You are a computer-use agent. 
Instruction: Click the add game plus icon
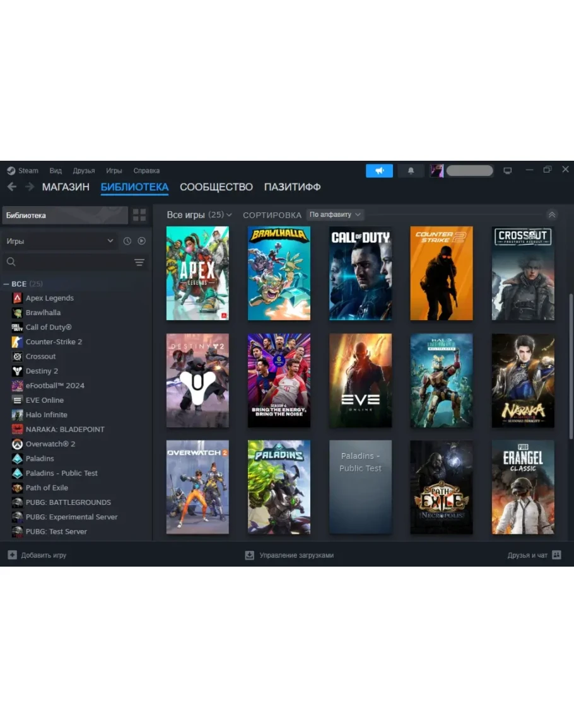pos(13,555)
